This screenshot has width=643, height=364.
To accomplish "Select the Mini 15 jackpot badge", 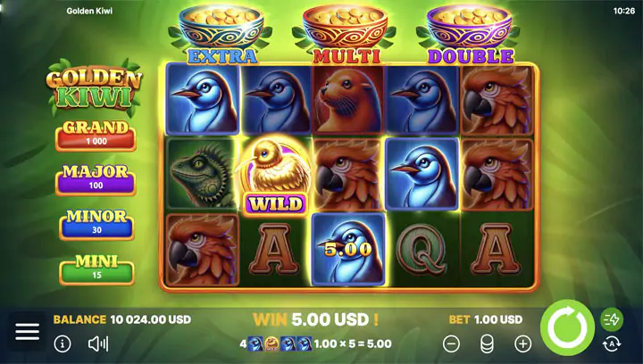I will point(96,269).
